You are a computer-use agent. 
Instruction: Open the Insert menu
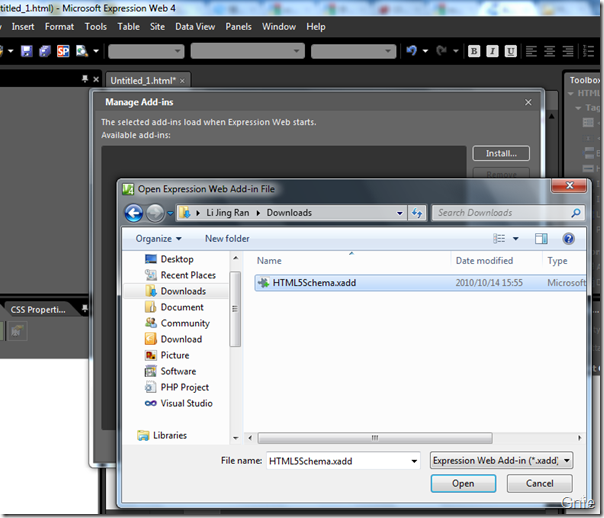pos(23,27)
